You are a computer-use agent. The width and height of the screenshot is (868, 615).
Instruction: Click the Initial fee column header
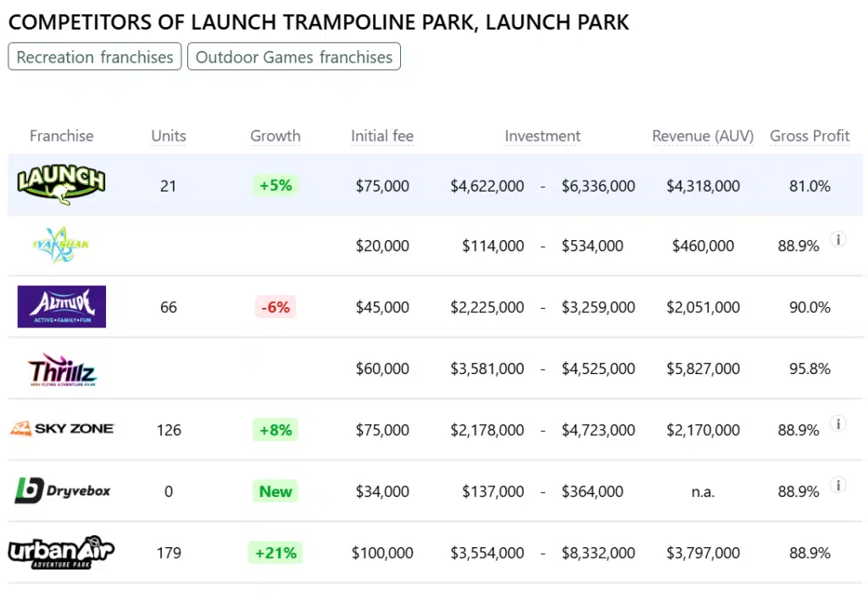point(382,136)
